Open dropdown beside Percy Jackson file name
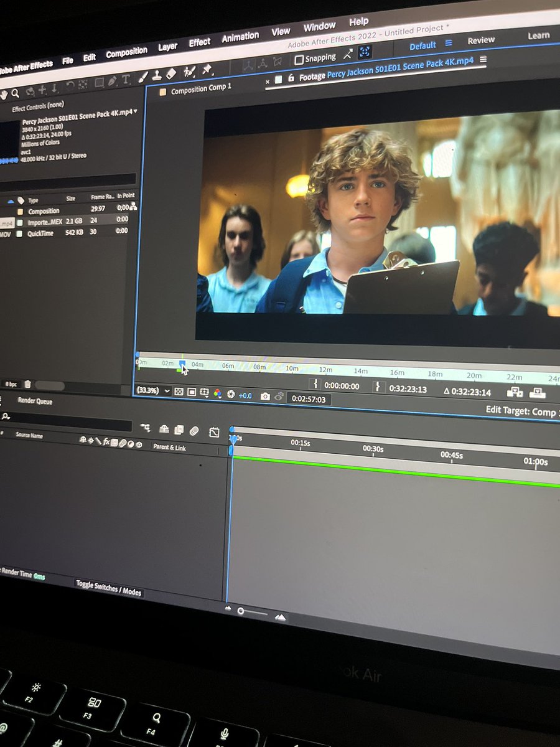The width and height of the screenshot is (560, 747). tap(136, 111)
